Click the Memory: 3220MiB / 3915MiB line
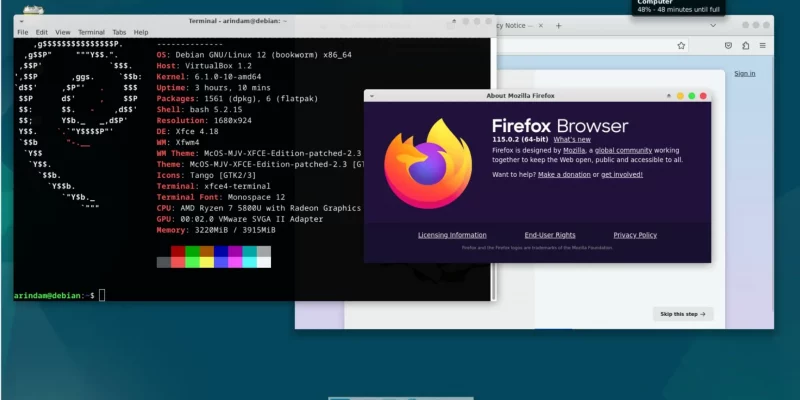The image size is (800, 400). 216,230
